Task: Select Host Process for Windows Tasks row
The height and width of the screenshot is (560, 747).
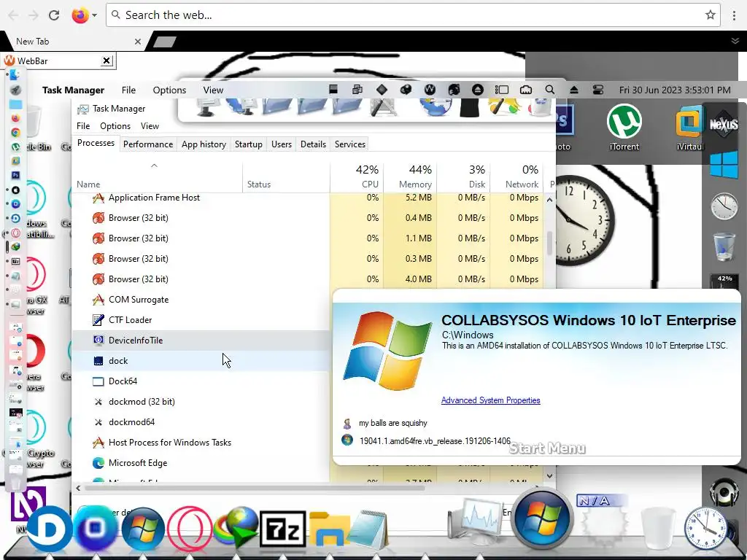Action: point(201,443)
